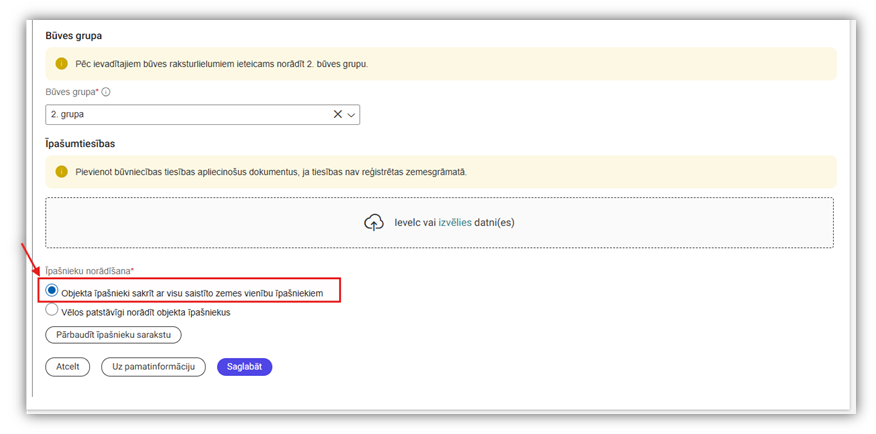Click the cloud upload icon

[x=374, y=223]
